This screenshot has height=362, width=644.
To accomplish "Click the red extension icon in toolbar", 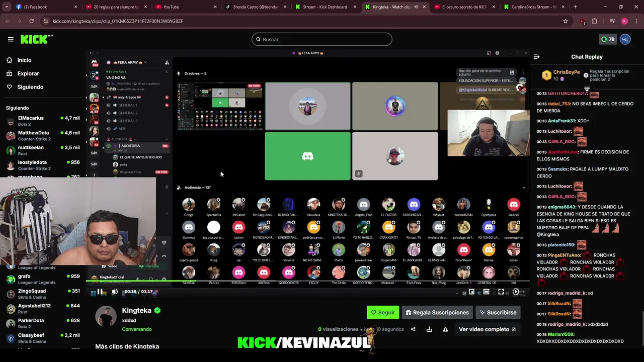I will point(583,21).
